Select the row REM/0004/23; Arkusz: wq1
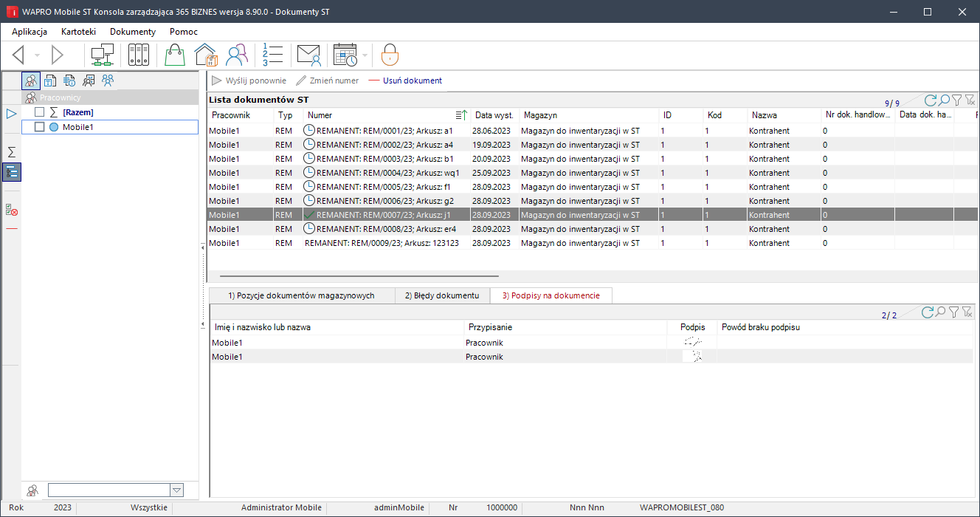Viewport: 980px width, 517px height. click(x=593, y=173)
